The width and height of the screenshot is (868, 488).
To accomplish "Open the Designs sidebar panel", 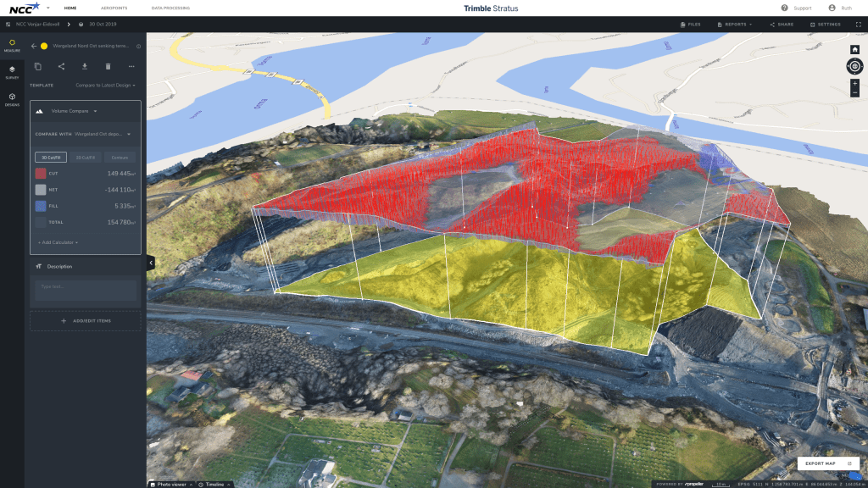I will click(12, 99).
